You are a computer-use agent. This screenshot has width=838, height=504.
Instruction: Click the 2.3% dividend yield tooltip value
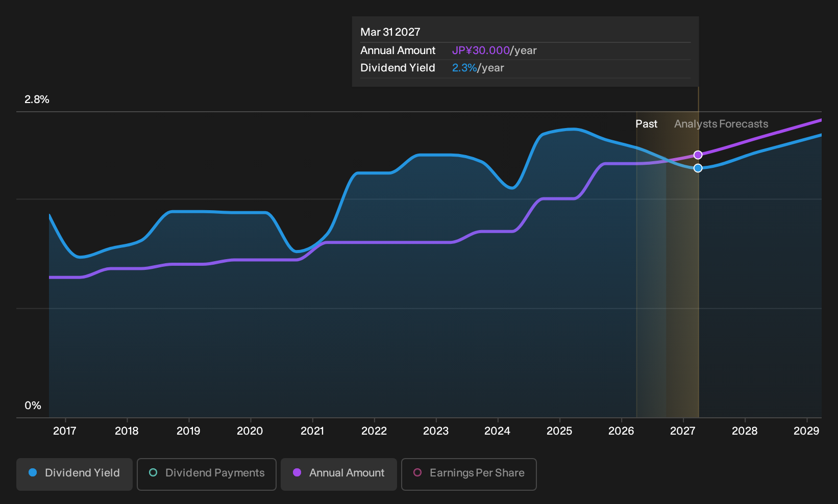click(464, 68)
